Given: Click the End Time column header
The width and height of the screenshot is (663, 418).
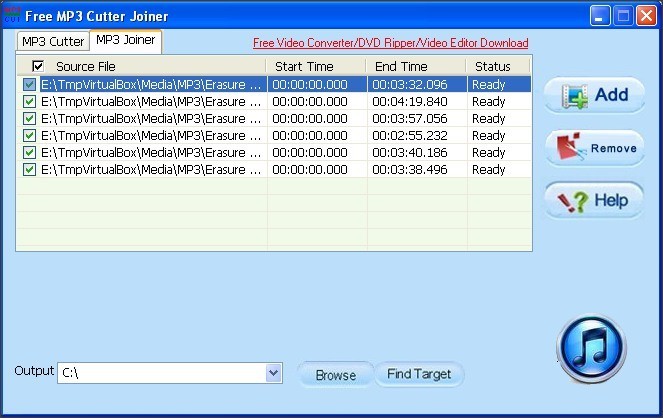Looking at the screenshot, I should tap(416, 66).
